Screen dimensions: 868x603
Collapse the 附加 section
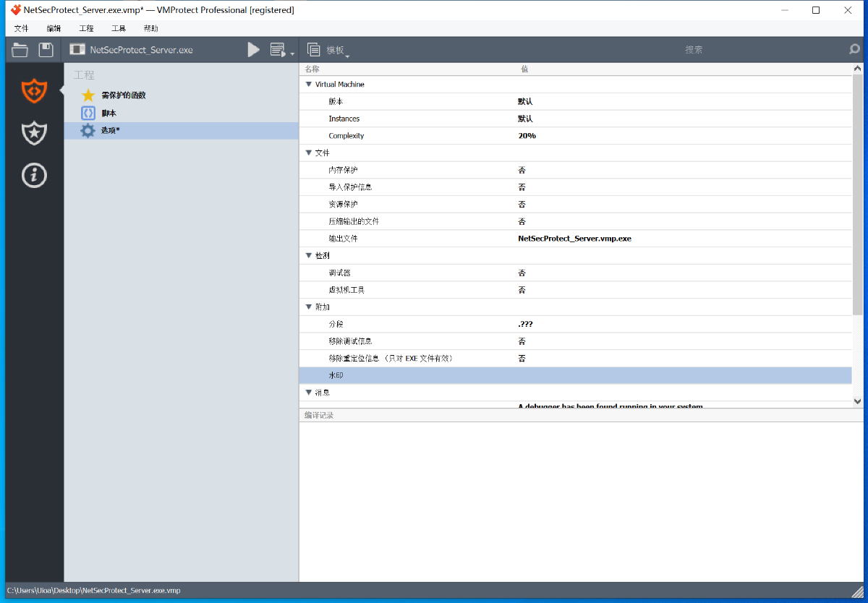tap(309, 307)
